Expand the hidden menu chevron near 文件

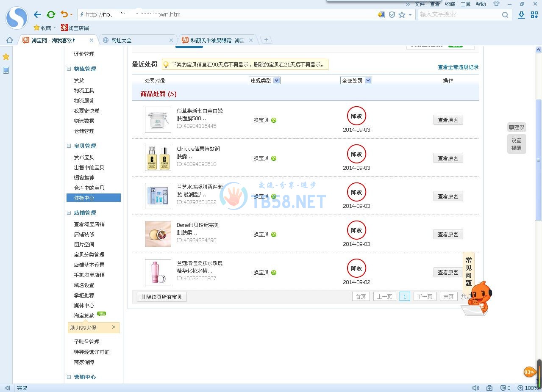click(408, 4)
